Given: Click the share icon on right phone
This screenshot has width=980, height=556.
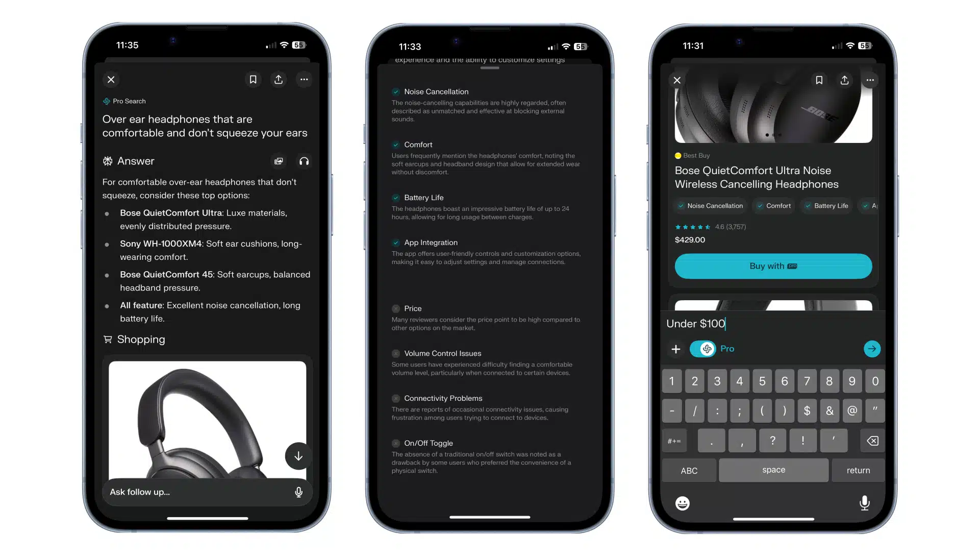Looking at the screenshot, I should point(844,80).
